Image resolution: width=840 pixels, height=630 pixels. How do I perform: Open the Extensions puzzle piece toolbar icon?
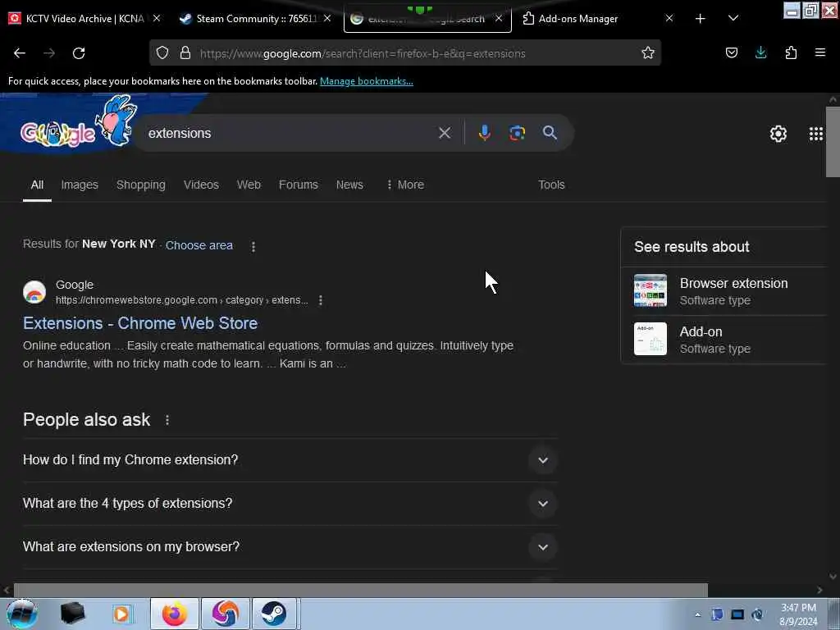click(791, 52)
